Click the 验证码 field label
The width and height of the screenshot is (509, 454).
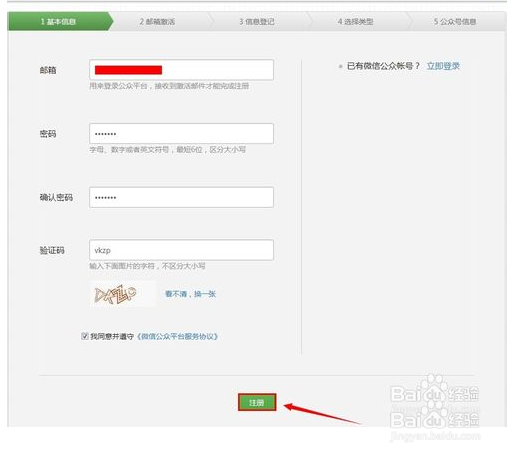click(52, 250)
